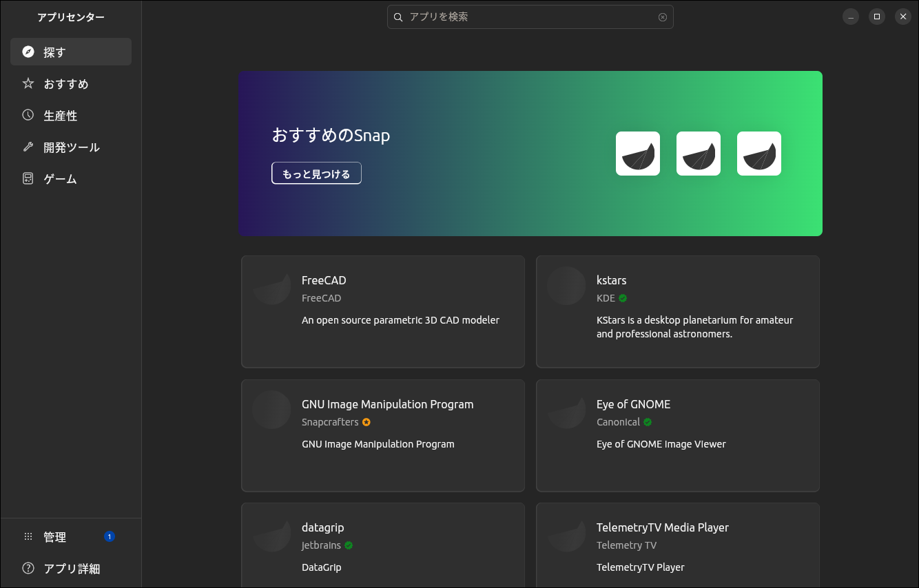This screenshot has width=919, height=588.
Task: Open the FreeCAD card by its bold title
Action: pyautogui.click(x=324, y=280)
